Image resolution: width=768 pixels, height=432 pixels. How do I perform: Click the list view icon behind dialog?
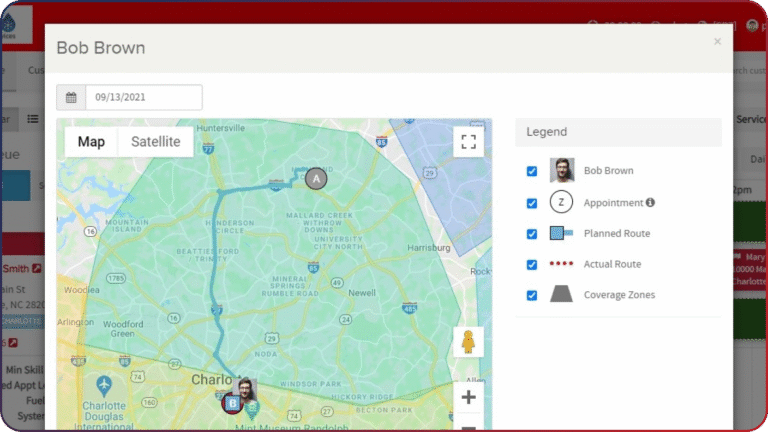point(33,119)
